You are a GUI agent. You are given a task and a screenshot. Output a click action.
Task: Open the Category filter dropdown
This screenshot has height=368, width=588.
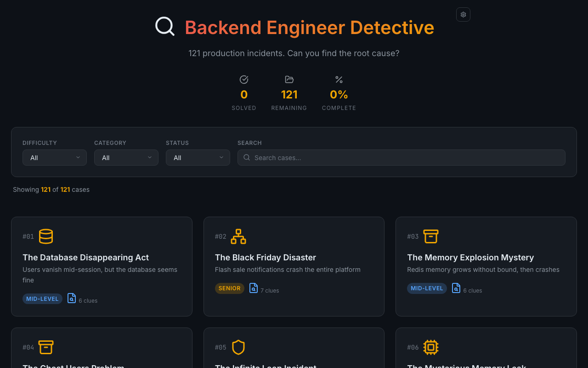[126, 157]
